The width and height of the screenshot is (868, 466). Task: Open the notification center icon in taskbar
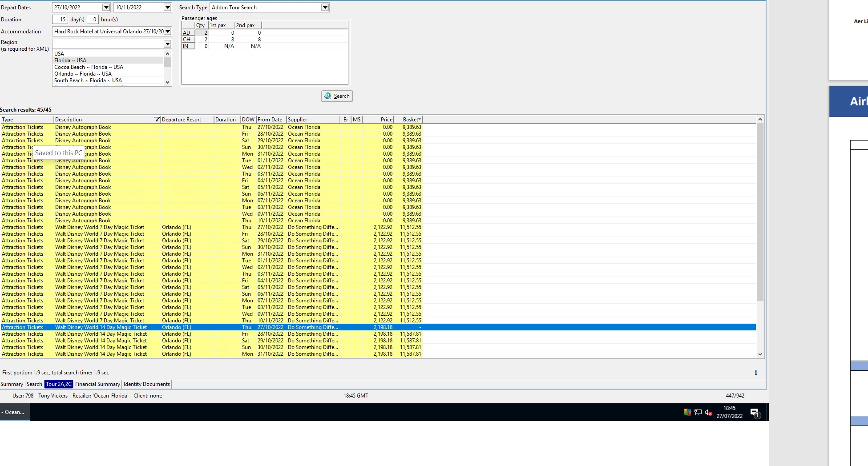coord(755,413)
